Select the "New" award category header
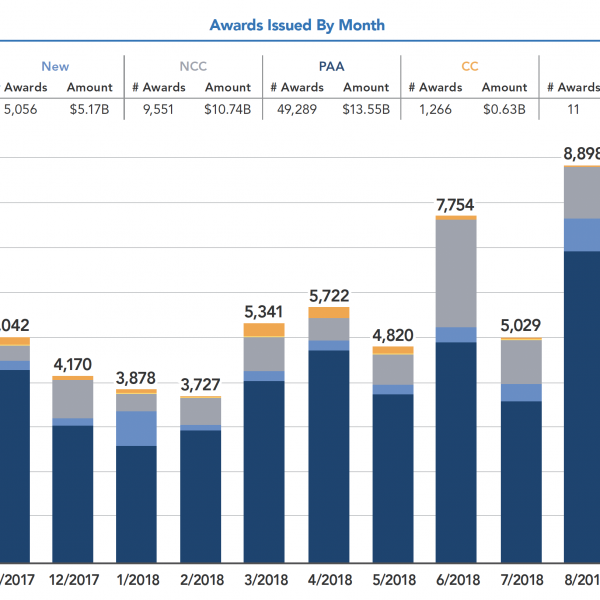 55,67
